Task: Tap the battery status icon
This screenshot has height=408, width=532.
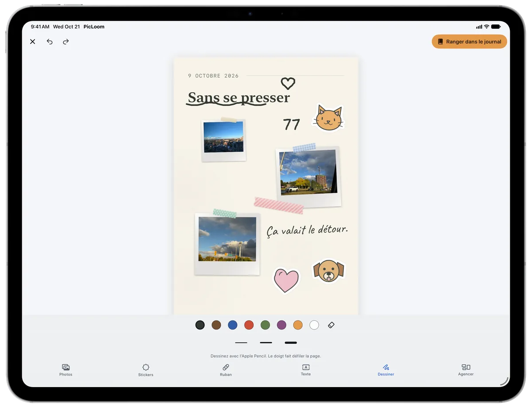Action: 496,27
